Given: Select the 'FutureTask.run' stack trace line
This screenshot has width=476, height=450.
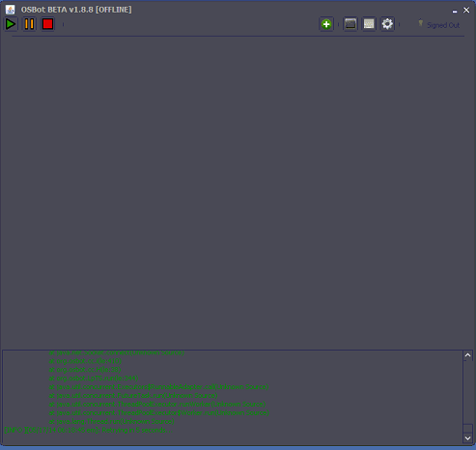Looking at the screenshot, I should (x=133, y=395).
